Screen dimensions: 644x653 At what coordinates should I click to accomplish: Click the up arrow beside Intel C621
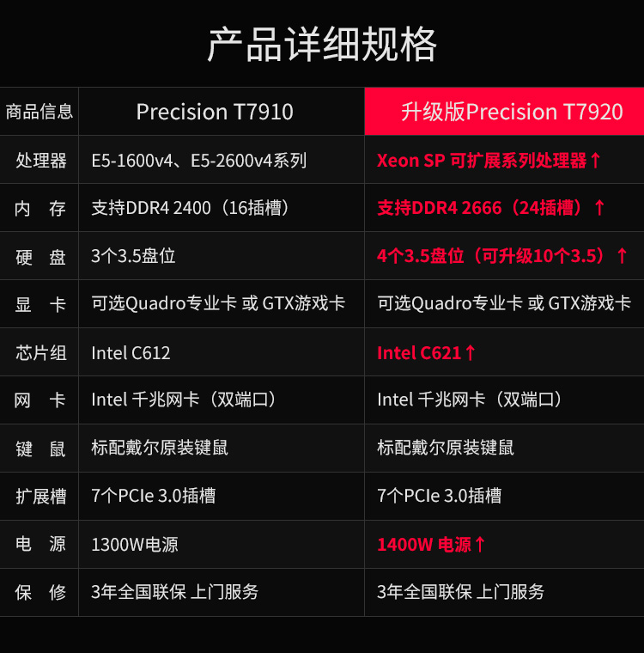pyautogui.click(x=470, y=352)
